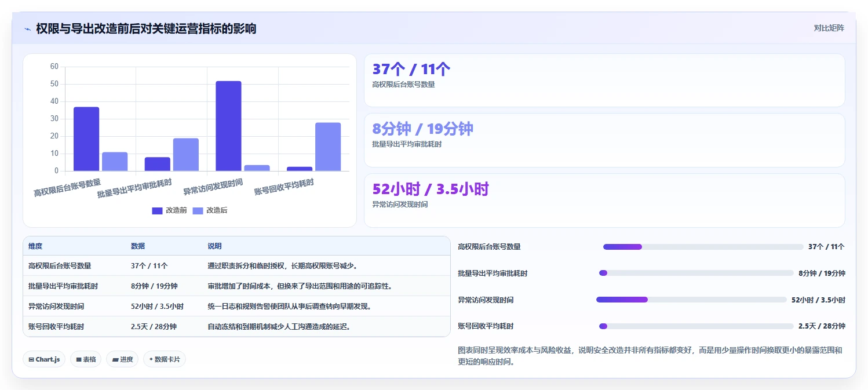Click the 52小时 / 3.5小时 data card
The image size is (868, 390).
click(604, 201)
